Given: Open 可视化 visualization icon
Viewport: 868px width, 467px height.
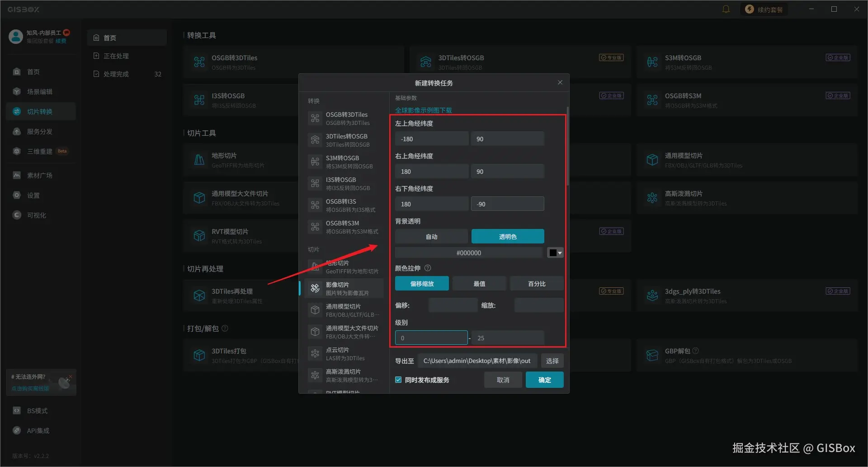Looking at the screenshot, I should [17, 215].
